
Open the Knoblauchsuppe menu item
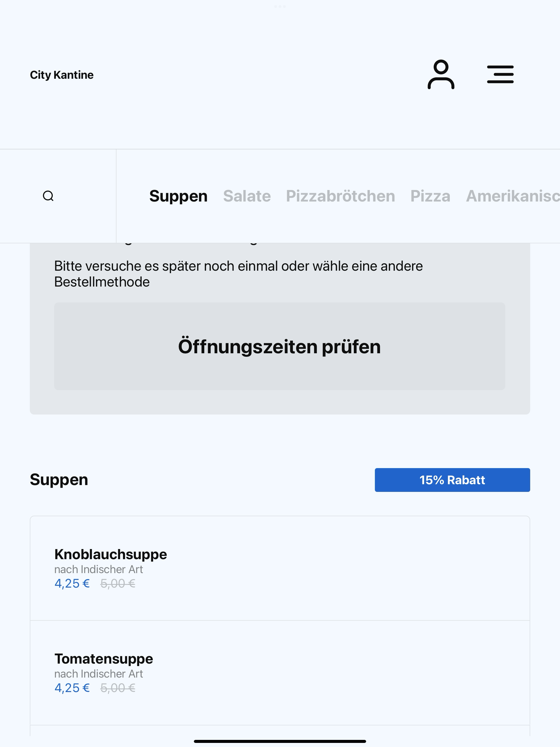click(x=280, y=568)
